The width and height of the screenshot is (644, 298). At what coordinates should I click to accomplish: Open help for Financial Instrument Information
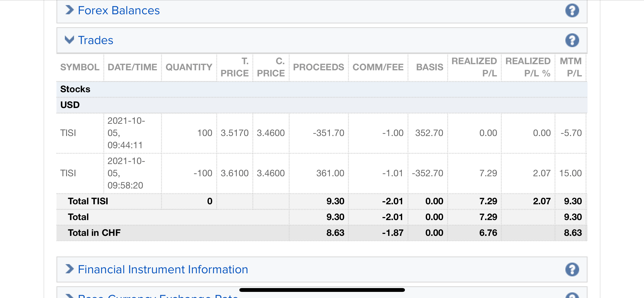pos(572,269)
